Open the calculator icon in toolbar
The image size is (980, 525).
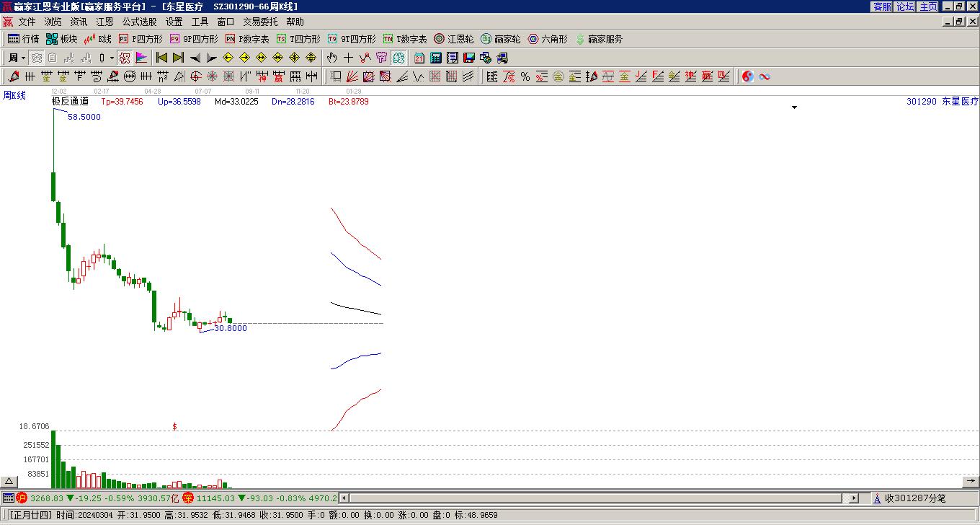(x=436, y=58)
